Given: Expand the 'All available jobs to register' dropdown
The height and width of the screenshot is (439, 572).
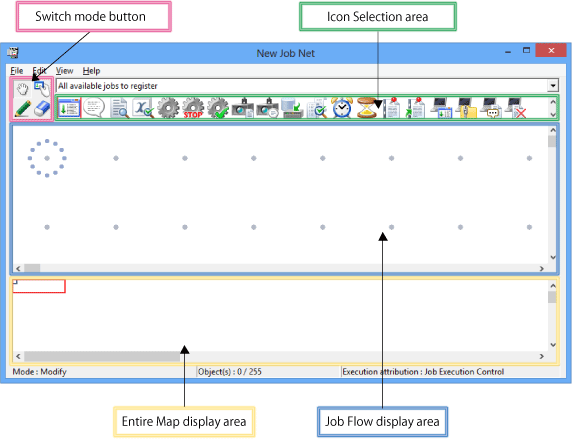Looking at the screenshot, I should pos(553,86).
